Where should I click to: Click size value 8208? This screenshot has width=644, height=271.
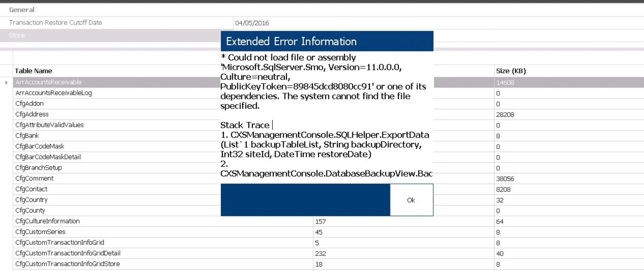pyautogui.click(x=503, y=189)
